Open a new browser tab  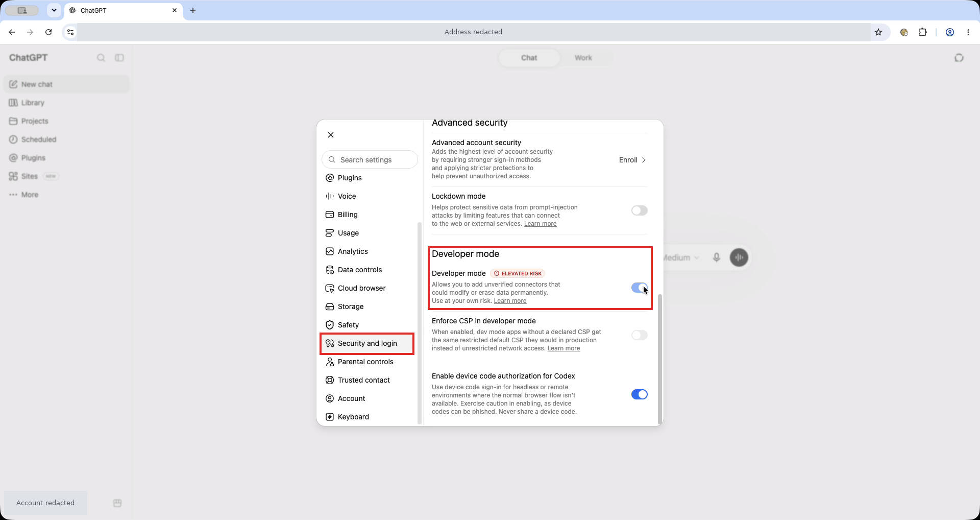[x=193, y=10]
